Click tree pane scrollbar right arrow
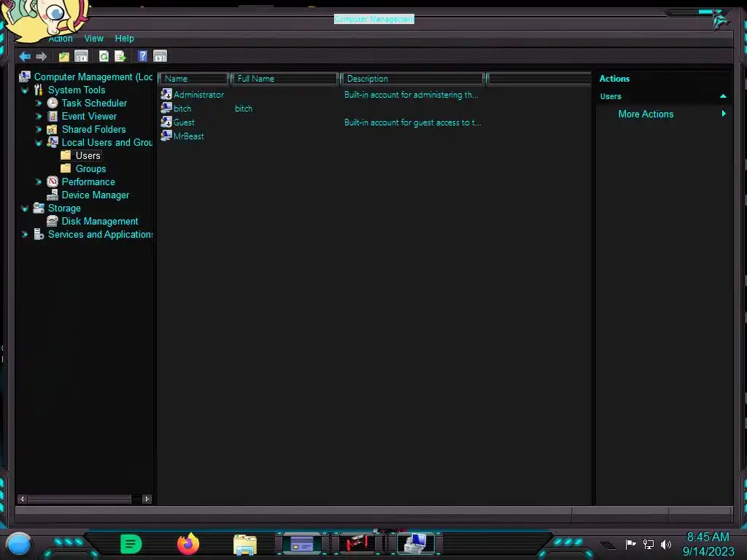 pyautogui.click(x=147, y=499)
